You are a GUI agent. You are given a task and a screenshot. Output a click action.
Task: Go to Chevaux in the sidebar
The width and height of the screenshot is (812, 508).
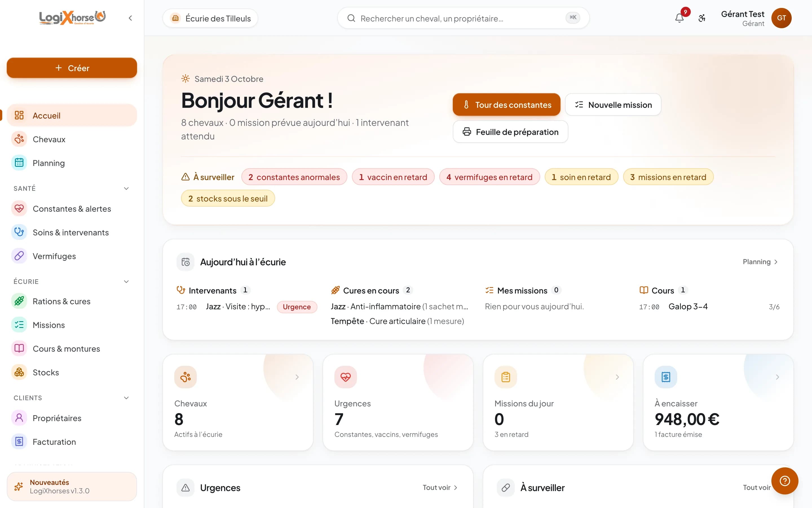(x=72, y=139)
